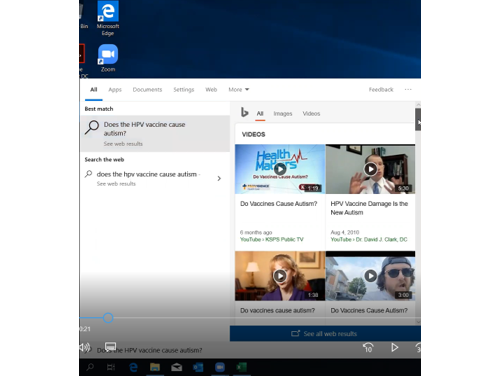Click the video progress slider handle

pos(108,318)
